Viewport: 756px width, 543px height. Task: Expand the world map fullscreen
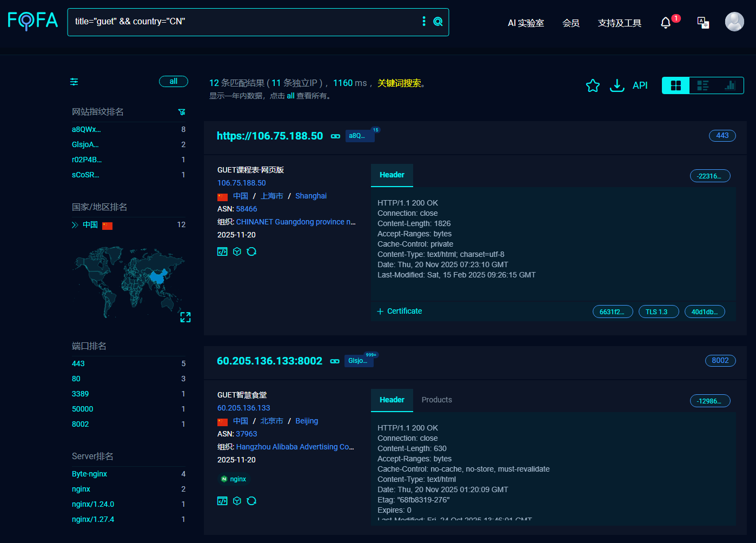click(x=185, y=317)
